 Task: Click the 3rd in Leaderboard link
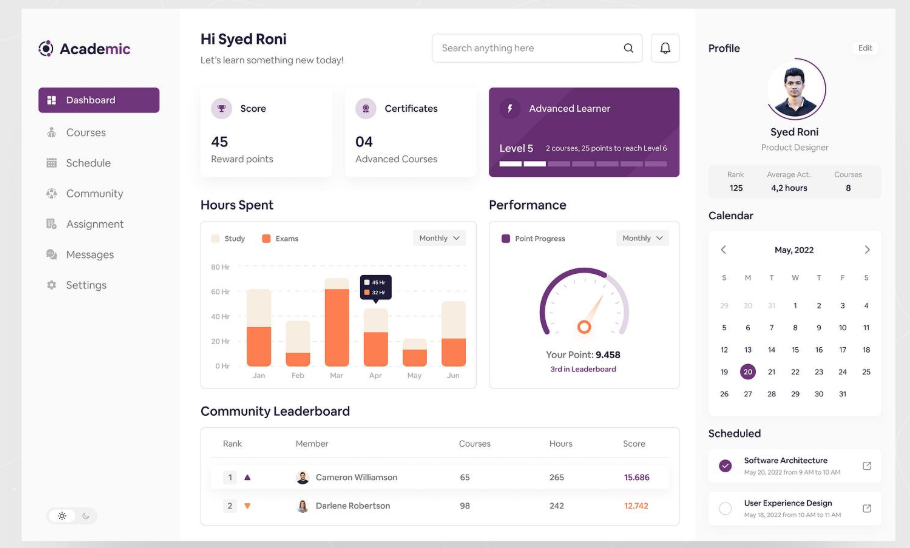(x=583, y=369)
